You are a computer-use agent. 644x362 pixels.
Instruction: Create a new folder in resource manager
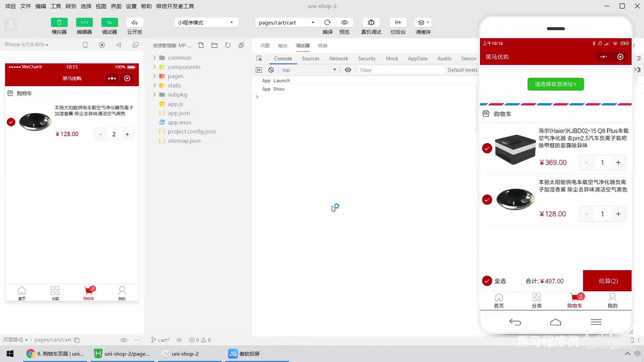[x=214, y=45]
